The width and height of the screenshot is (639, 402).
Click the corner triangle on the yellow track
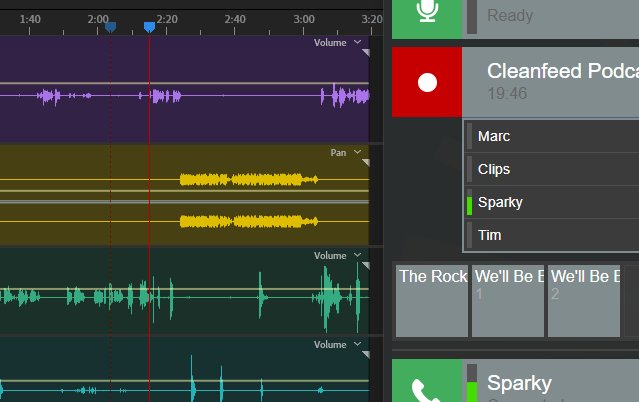tap(366, 162)
